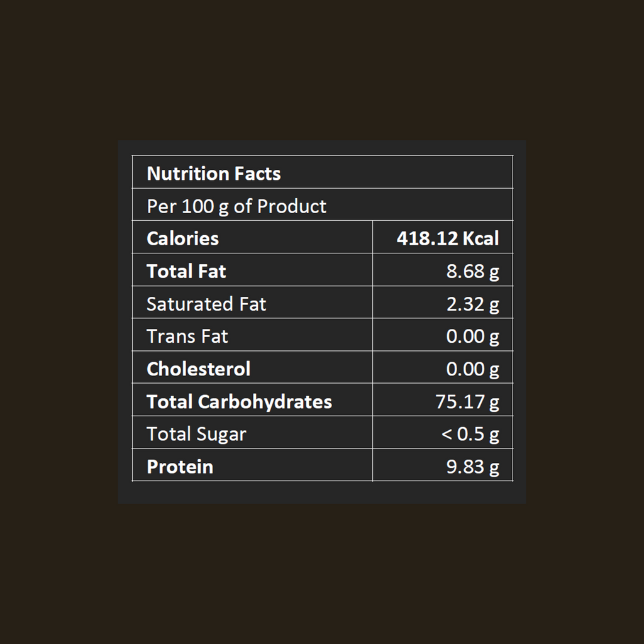Select the Trans Fat label
Image resolution: width=644 pixels, height=644 pixels.
[187, 336]
